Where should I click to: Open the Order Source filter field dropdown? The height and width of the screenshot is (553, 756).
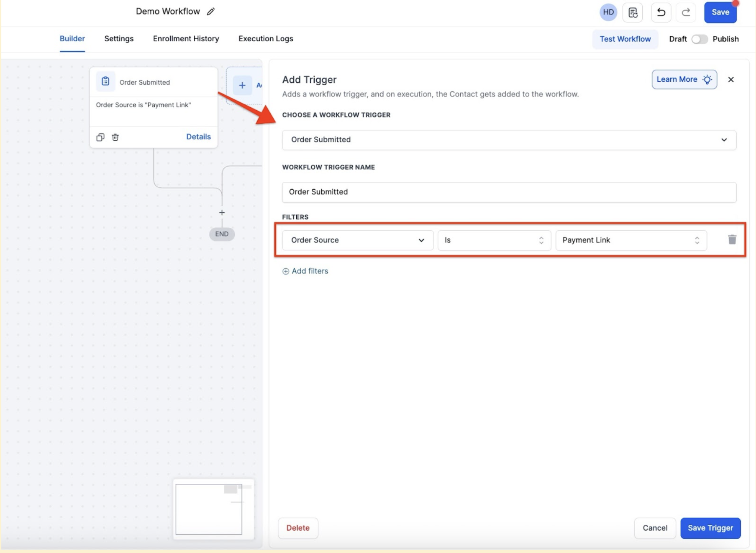click(357, 240)
